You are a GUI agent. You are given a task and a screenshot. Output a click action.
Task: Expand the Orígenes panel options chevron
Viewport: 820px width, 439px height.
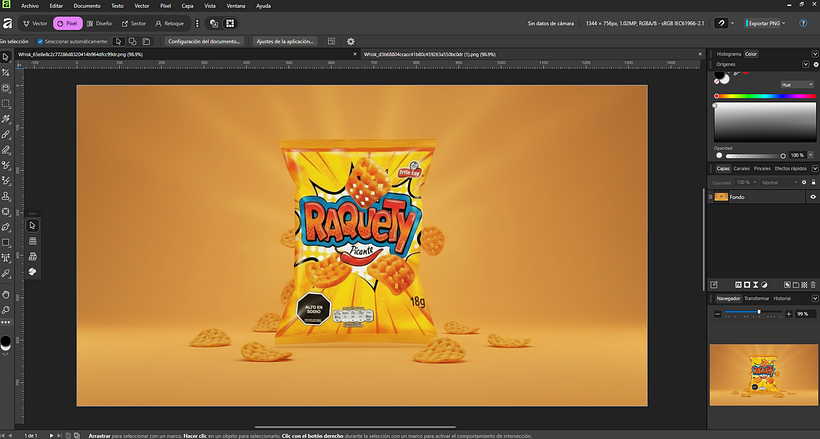point(805,64)
